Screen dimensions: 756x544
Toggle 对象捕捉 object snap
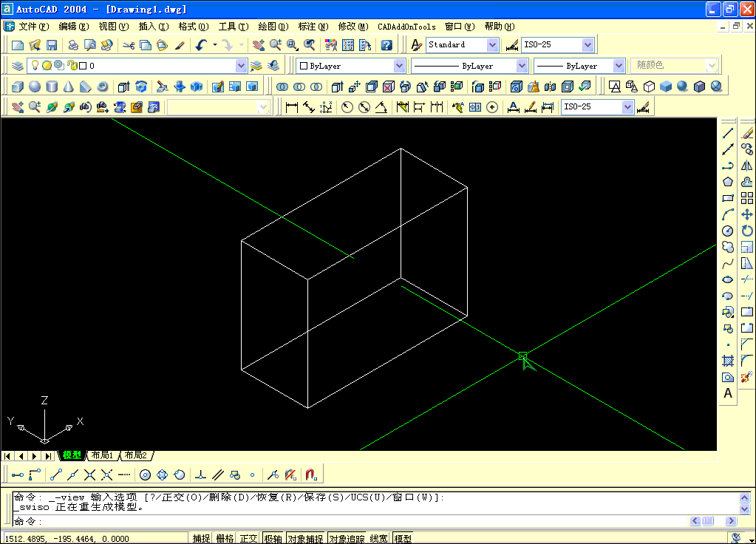(306, 538)
